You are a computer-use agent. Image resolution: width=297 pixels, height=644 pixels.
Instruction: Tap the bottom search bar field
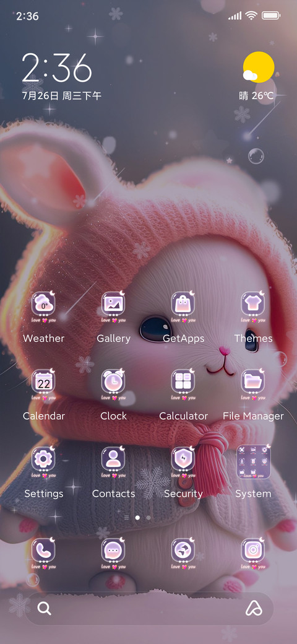[148, 608]
